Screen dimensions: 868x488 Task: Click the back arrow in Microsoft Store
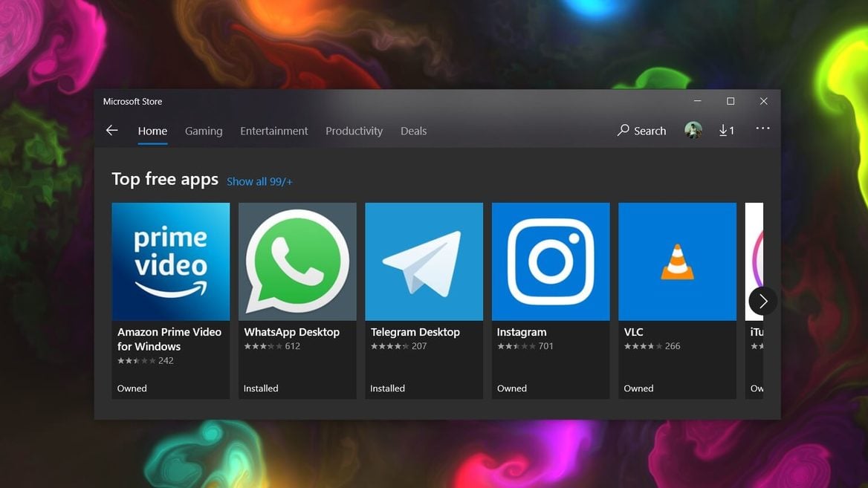point(112,131)
